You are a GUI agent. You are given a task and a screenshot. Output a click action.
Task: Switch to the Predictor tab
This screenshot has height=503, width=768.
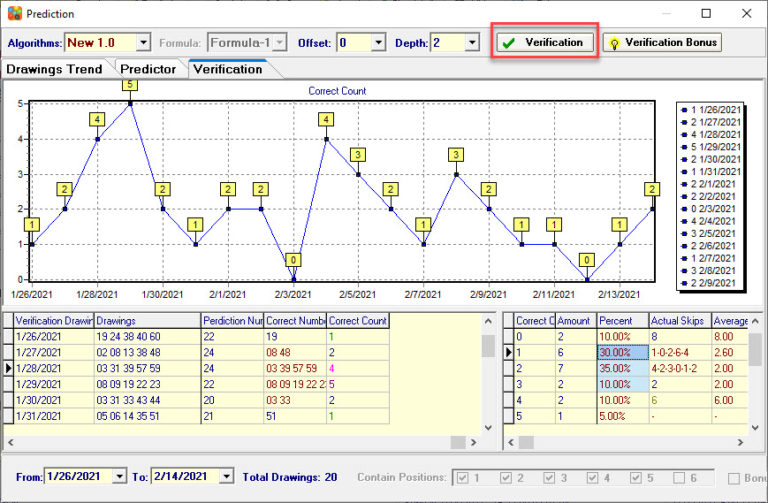pyautogui.click(x=148, y=69)
